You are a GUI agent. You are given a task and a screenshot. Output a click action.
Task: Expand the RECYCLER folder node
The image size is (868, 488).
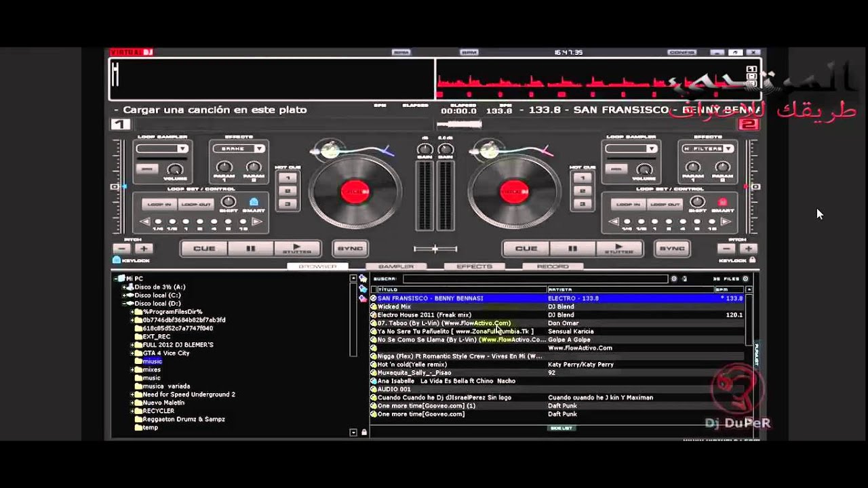133,411
